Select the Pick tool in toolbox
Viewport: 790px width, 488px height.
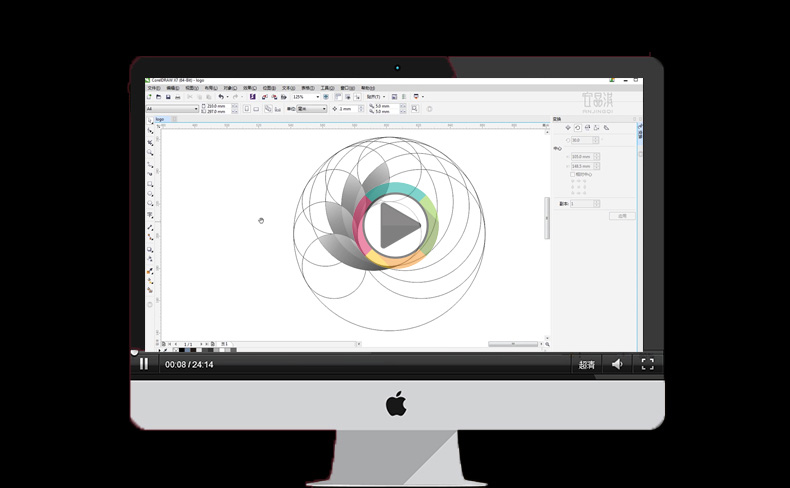click(150, 121)
